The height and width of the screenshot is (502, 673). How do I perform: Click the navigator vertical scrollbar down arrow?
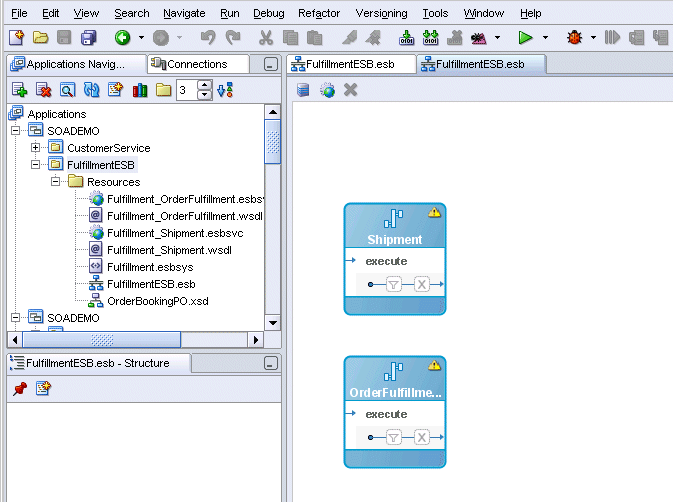point(273,323)
